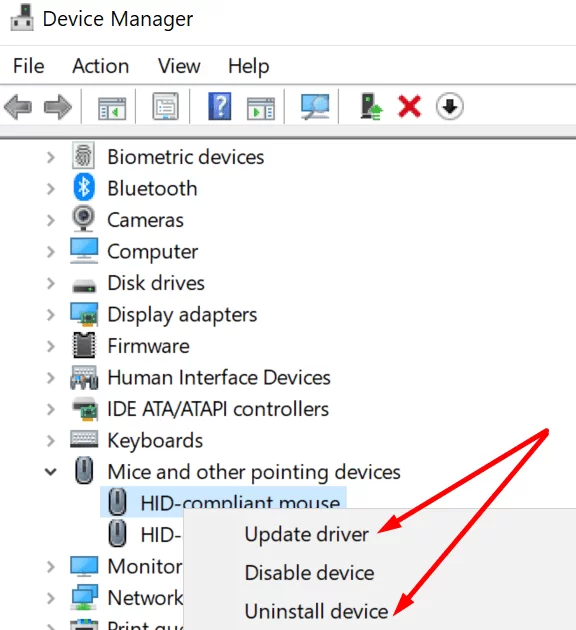Click the blue Help question mark icon
Image resolution: width=576 pixels, height=630 pixels.
pos(220,106)
